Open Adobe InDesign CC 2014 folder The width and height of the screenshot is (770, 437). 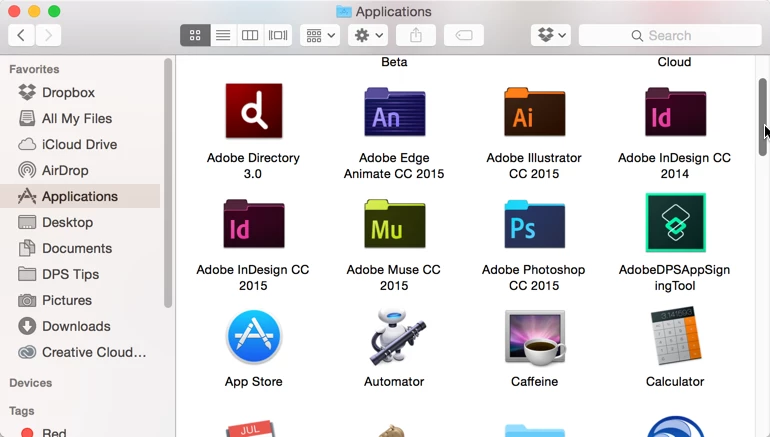(675, 111)
